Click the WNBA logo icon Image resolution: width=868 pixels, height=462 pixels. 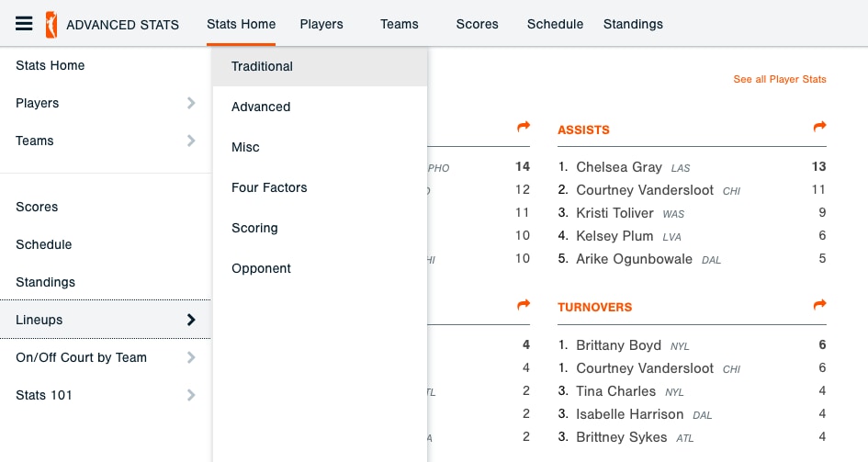point(51,25)
